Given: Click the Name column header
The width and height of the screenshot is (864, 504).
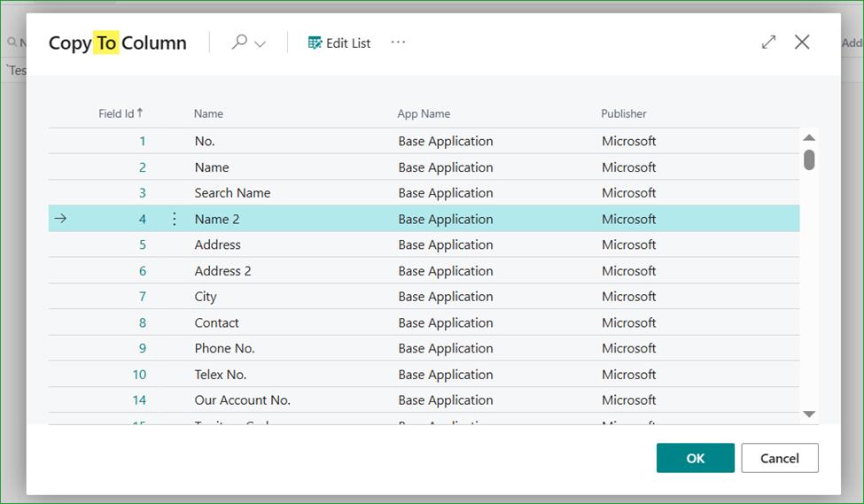Looking at the screenshot, I should pos(208,113).
